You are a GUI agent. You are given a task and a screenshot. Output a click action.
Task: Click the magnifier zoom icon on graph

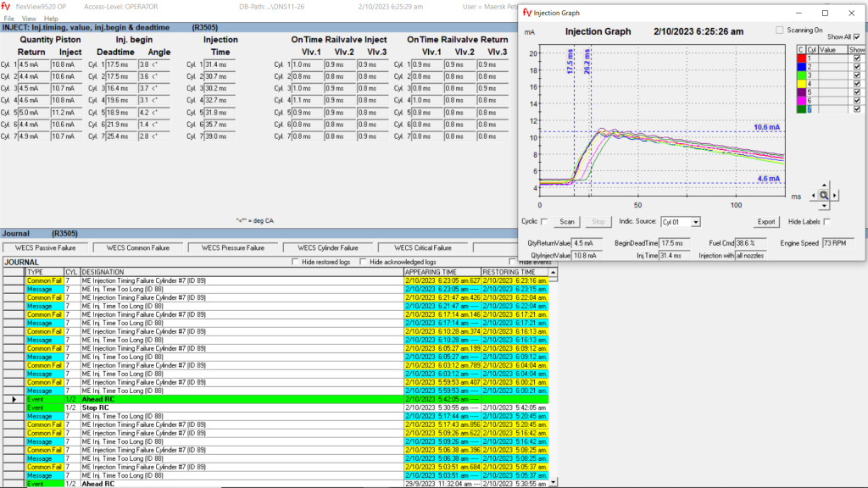click(x=823, y=195)
